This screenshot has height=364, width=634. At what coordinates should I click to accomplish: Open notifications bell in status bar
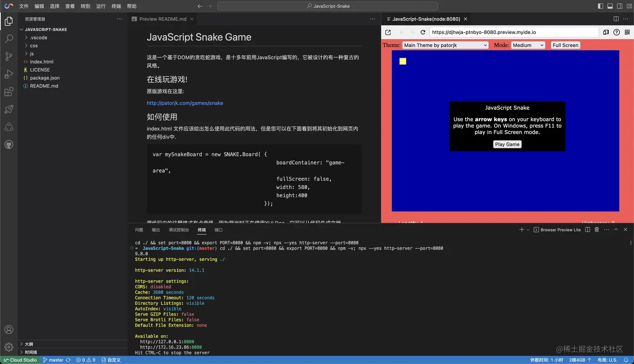(x=626, y=360)
